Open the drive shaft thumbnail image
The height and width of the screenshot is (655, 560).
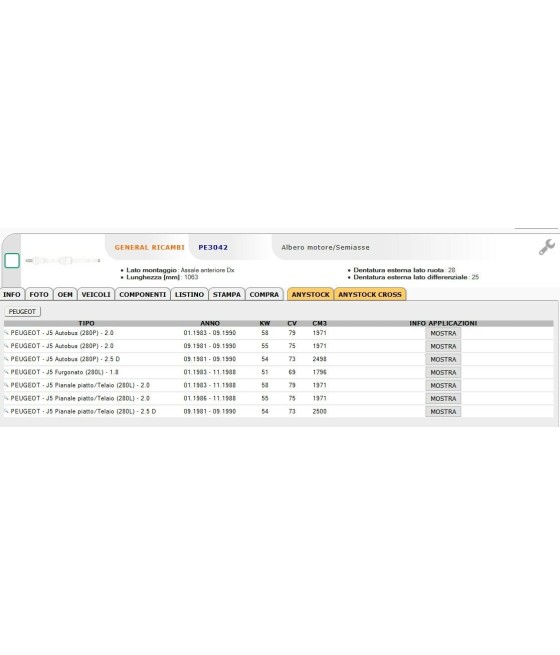pos(63,261)
